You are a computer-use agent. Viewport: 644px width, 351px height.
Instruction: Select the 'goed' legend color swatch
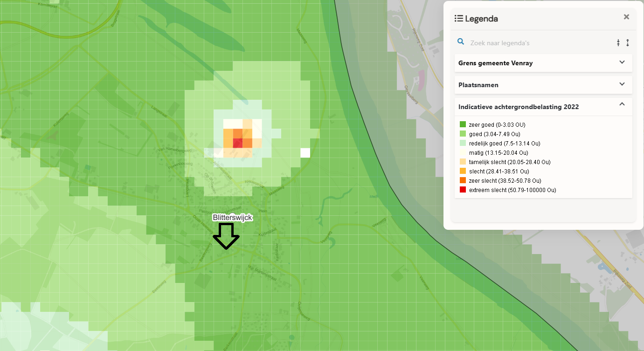[463, 134]
